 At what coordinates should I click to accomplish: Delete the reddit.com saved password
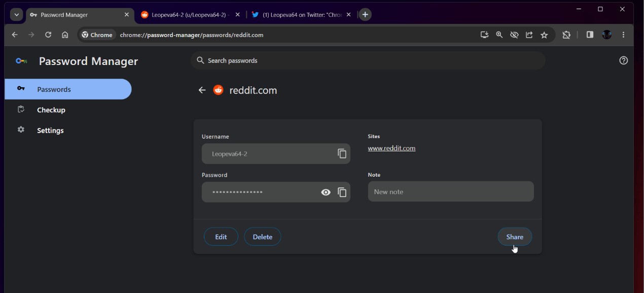tap(263, 237)
